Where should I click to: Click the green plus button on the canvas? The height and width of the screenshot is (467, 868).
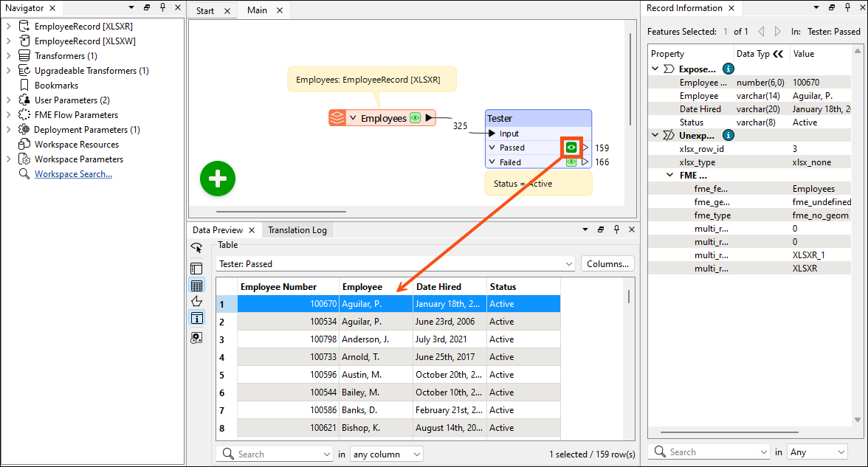tap(217, 179)
